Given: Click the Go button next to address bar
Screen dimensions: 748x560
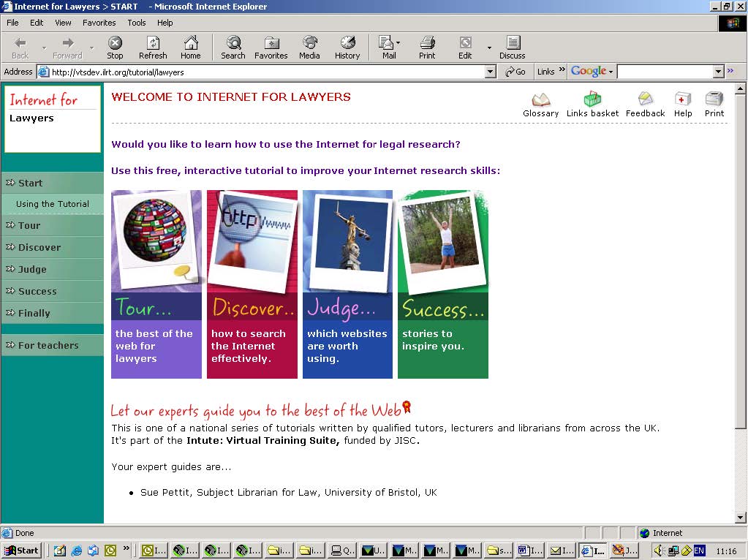Looking at the screenshot, I should [515, 72].
